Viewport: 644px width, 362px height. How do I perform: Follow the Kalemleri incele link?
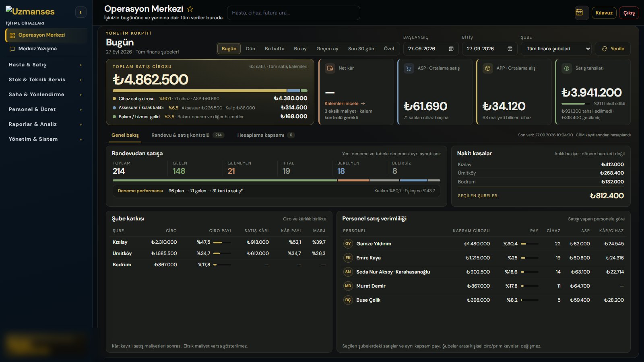(x=345, y=103)
